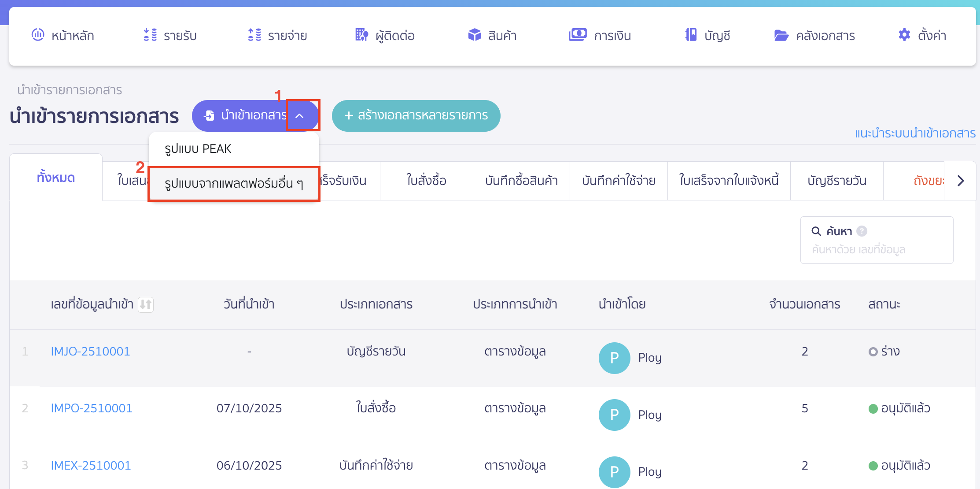Open the สินค้า products icon
Image resolution: width=980 pixels, height=489 pixels.
click(475, 35)
